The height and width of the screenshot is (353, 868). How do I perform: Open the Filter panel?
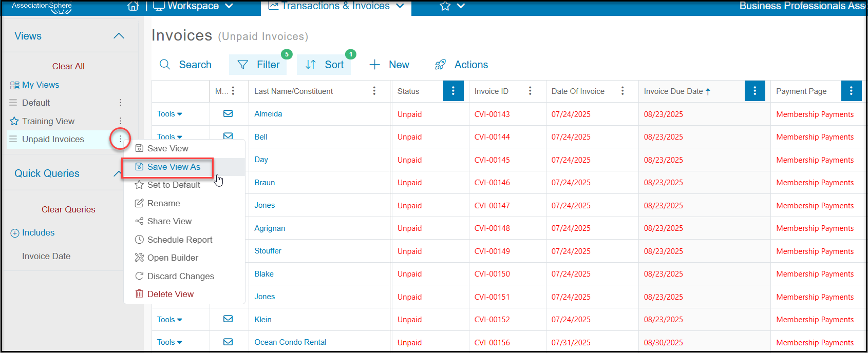coord(258,65)
